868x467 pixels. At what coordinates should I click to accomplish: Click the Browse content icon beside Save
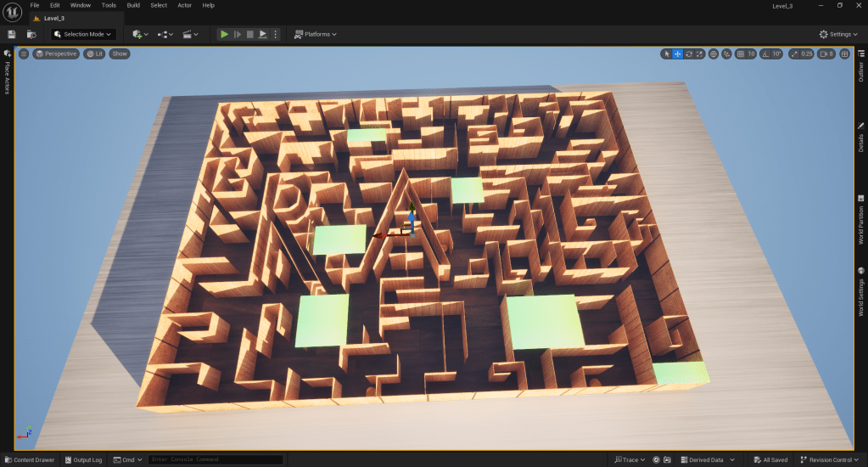(x=31, y=34)
